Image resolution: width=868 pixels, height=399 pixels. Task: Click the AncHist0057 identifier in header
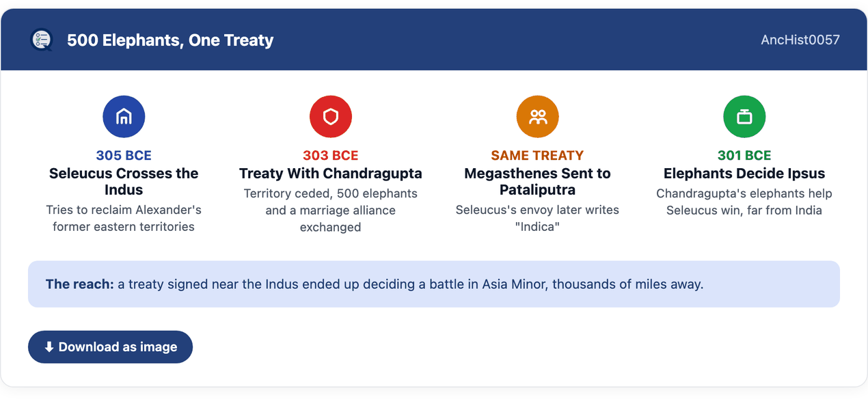click(x=800, y=40)
